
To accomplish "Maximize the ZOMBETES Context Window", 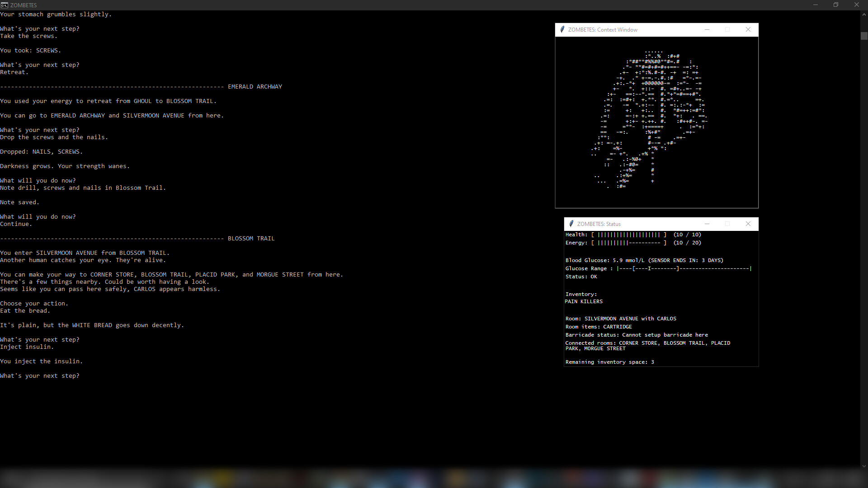I will [727, 29].
